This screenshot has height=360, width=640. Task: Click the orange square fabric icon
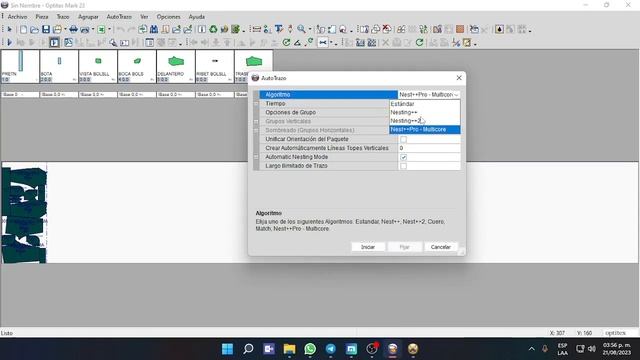(460, 29)
